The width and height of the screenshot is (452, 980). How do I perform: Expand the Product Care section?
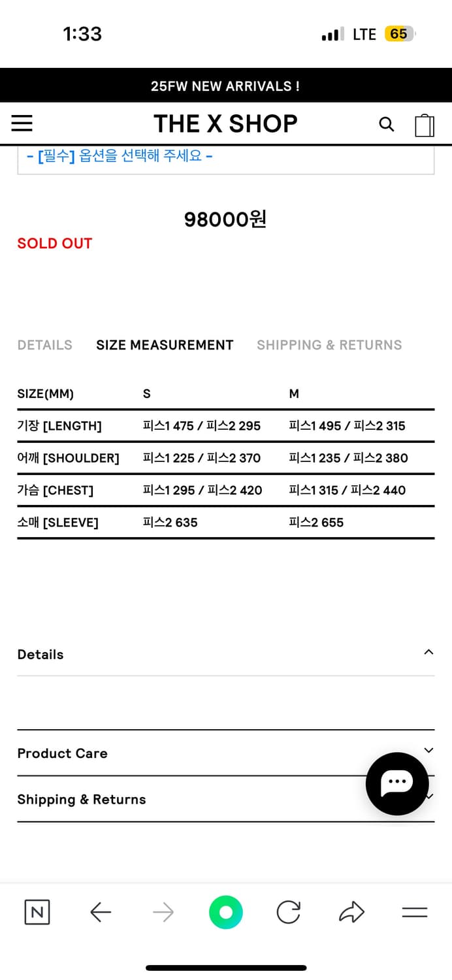click(225, 753)
